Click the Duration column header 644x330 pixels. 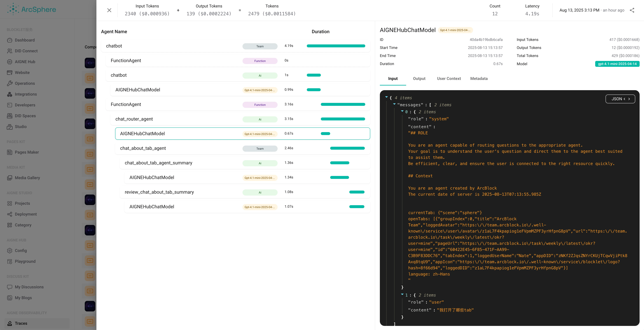(320, 32)
